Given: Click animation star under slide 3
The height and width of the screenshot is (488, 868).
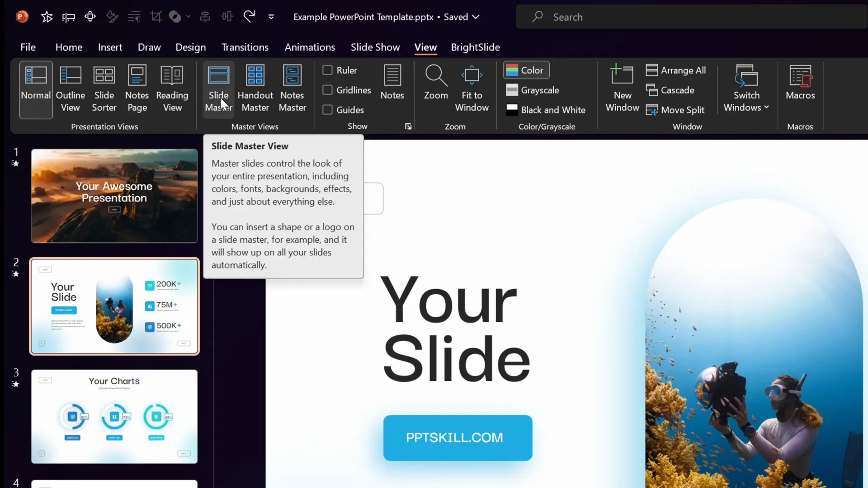Looking at the screenshot, I should [15, 384].
